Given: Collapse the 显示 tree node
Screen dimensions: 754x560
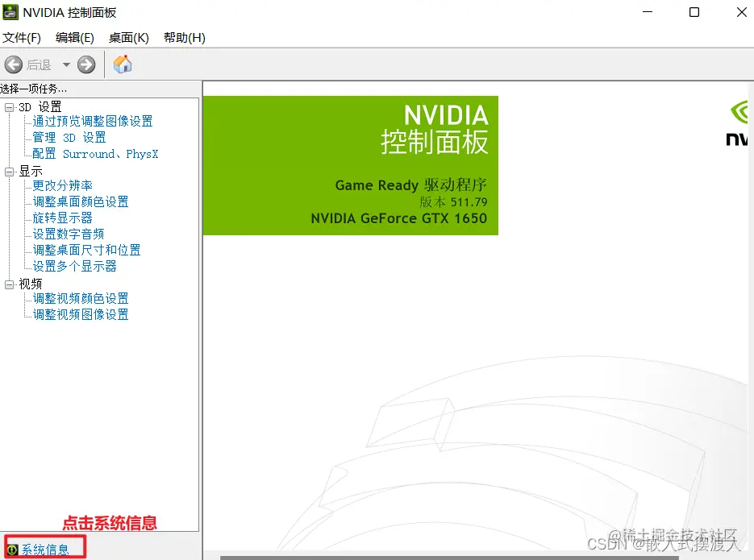Looking at the screenshot, I should point(9,172).
